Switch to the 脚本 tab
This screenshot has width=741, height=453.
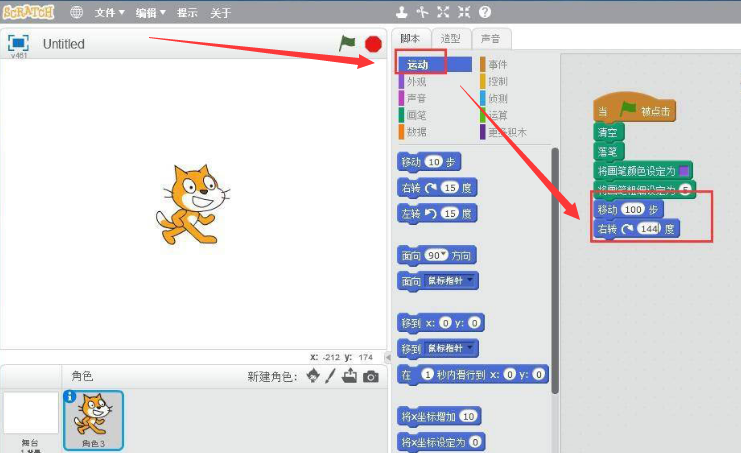pyautogui.click(x=410, y=39)
